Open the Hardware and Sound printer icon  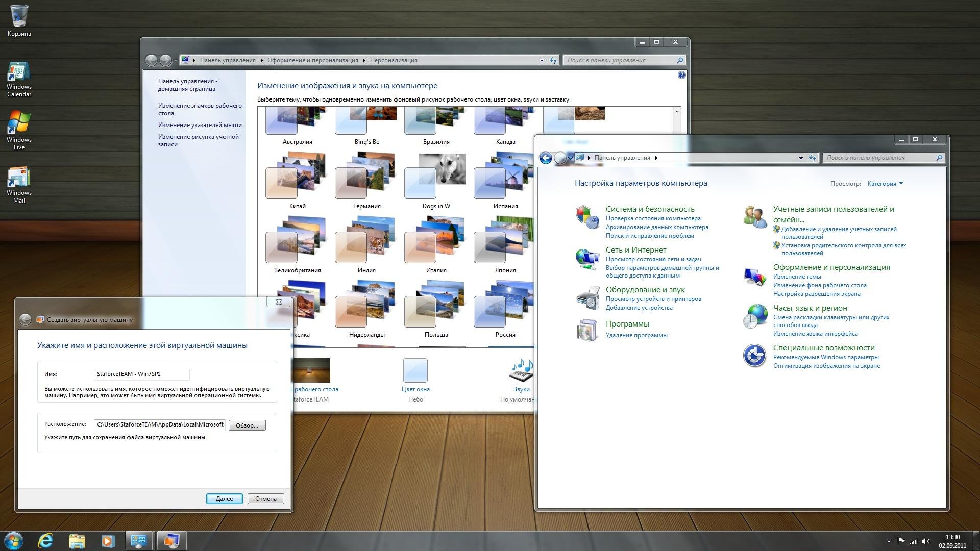coord(587,298)
